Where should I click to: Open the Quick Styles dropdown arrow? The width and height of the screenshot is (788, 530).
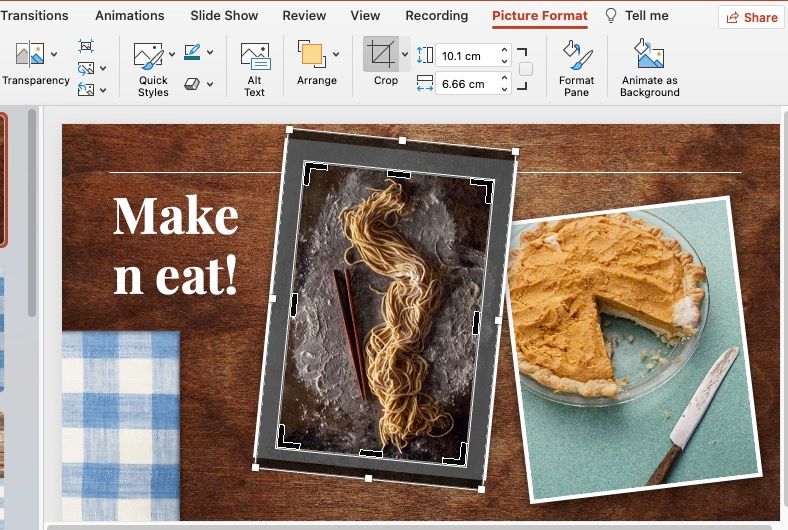click(172, 55)
